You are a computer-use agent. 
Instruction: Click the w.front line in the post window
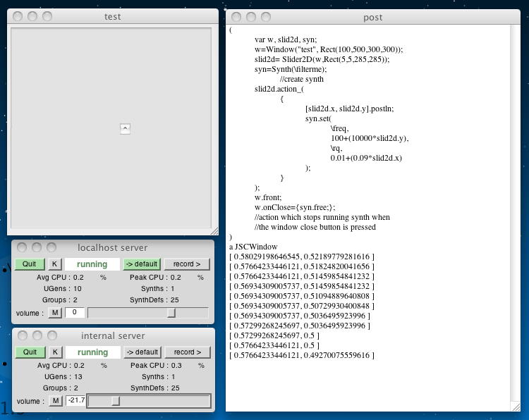click(x=268, y=198)
